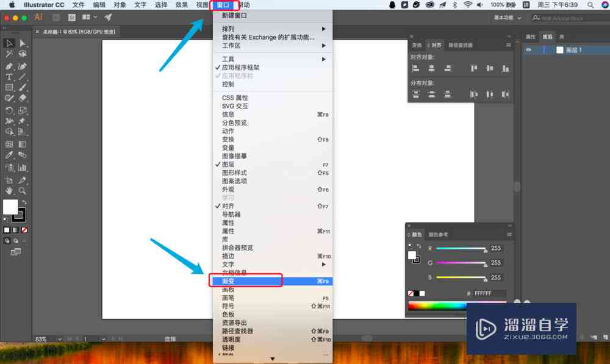Click 透明度 in the window menu
This screenshot has width=610, height=364.
[x=272, y=340]
